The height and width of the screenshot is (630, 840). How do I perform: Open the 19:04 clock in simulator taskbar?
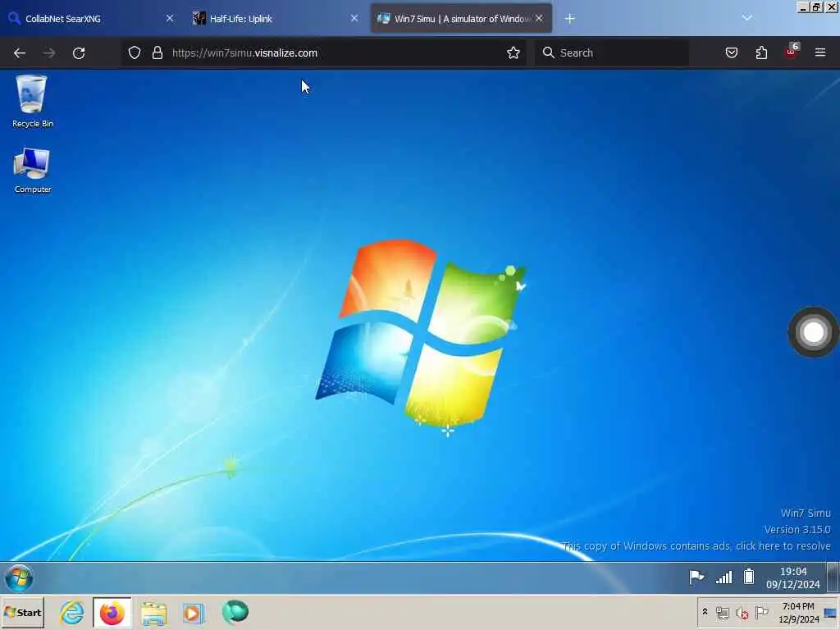793,577
